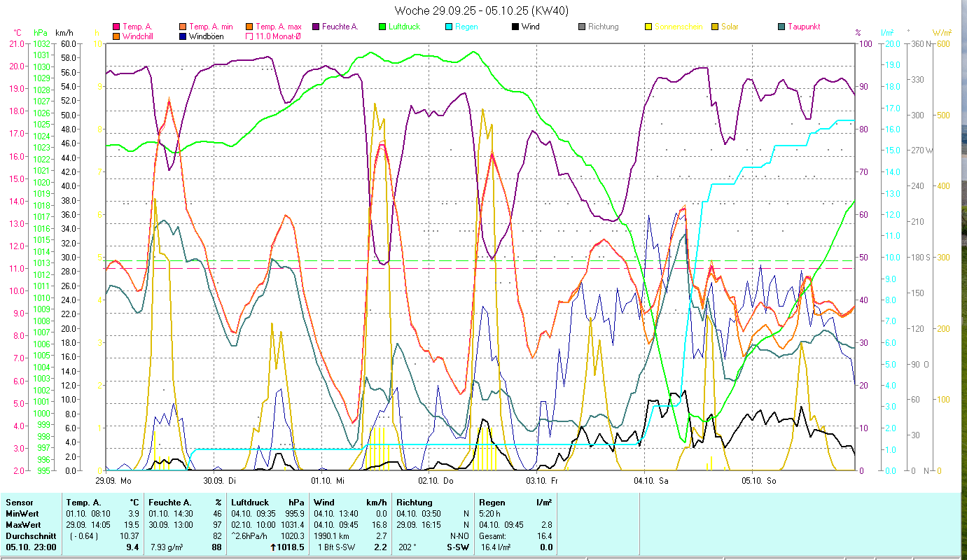Click the 'MaxWert' row label
Screen dimensions: 967x560
(23, 525)
